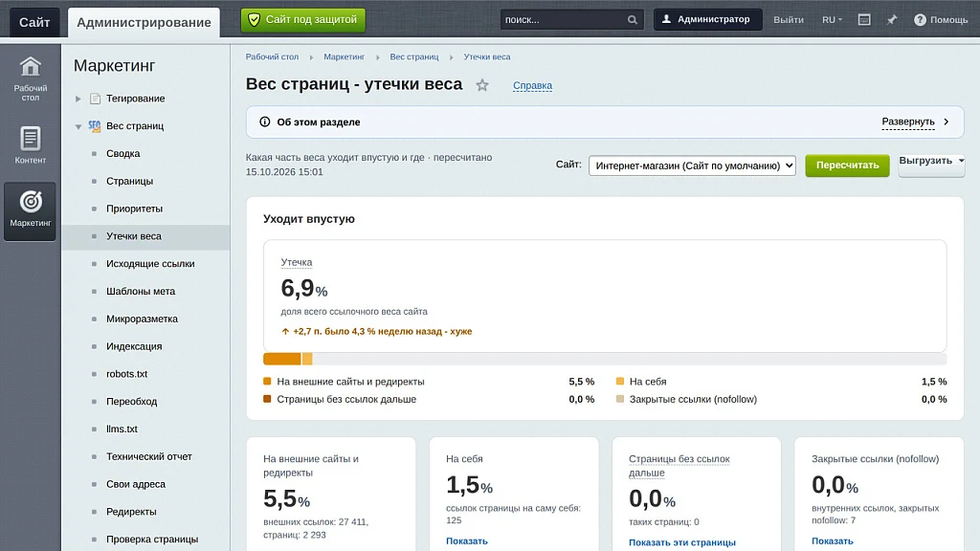Expand the Тегирование tree node
This screenshot has height=551, width=980.
pyautogui.click(x=78, y=99)
